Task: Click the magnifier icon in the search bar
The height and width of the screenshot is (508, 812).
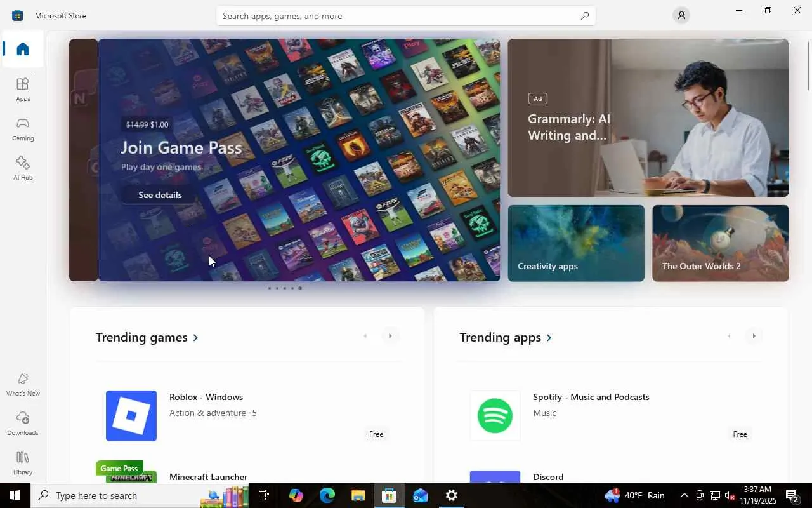Action: [585, 16]
